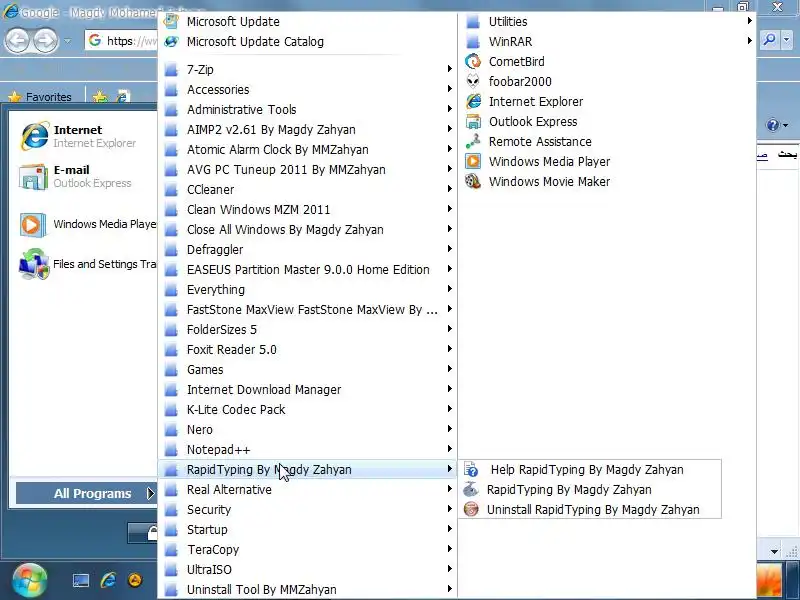The image size is (800, 600).
Task: Click the Favorites button in browser toolbar
Action: tap(41, 96)
